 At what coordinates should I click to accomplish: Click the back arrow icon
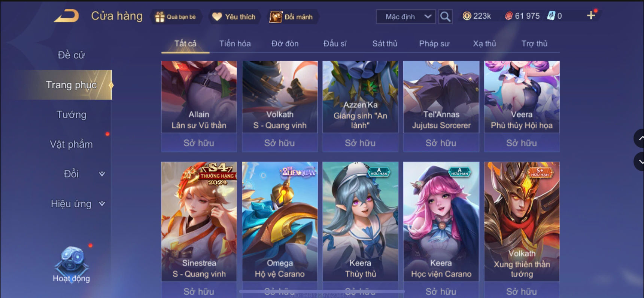click(x=67, y=16)
